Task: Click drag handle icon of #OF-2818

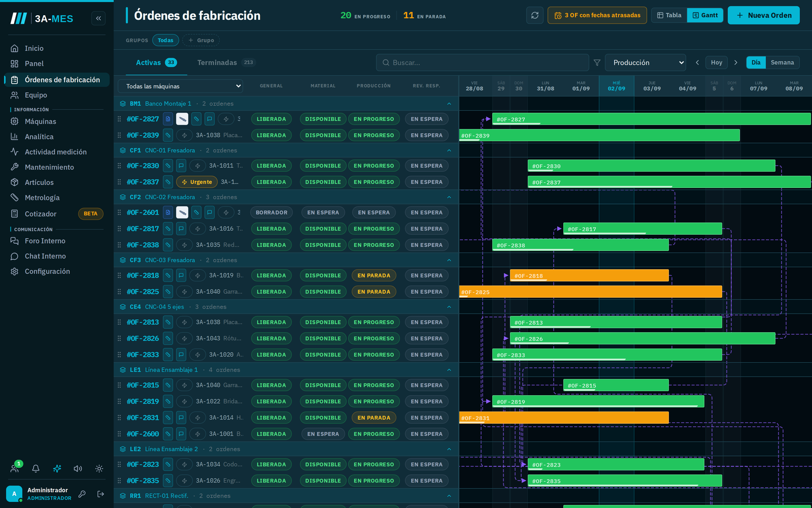Action: [x=119, y=275]
